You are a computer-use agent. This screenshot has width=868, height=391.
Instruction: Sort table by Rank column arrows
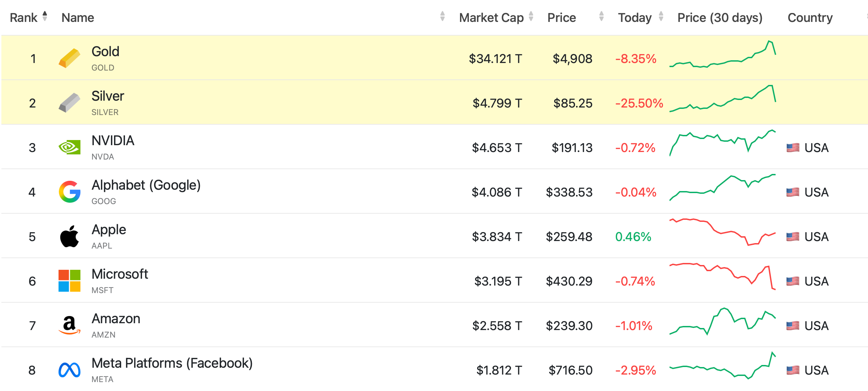[x=45, y=16]
